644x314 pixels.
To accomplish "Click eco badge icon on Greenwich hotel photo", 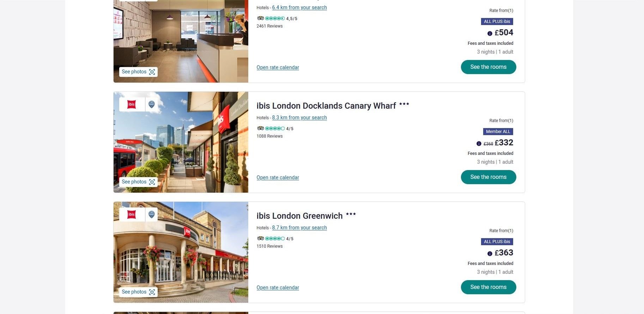I will point(152,215).
